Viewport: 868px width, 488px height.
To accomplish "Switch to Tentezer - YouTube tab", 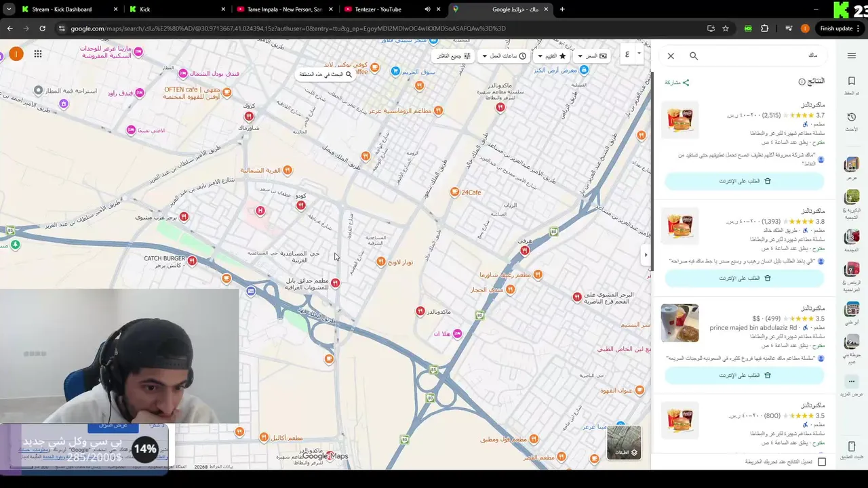I will pos(391,9).
